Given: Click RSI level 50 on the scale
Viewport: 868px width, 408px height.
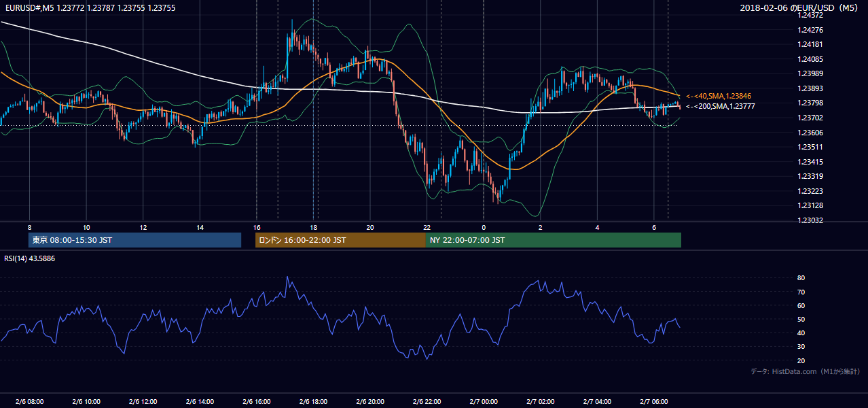Looking at the screenshot, I should (x=801, y=319).
